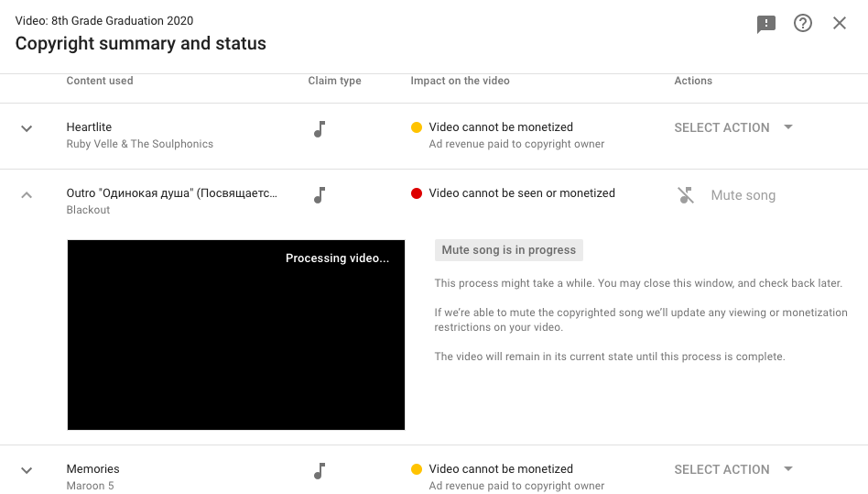
Task: Click the Mute song is in progress badge
Action: 509,250
